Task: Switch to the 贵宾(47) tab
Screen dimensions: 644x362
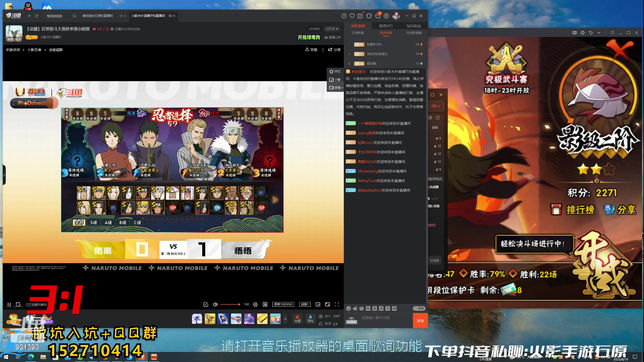Action: point(386,26)
